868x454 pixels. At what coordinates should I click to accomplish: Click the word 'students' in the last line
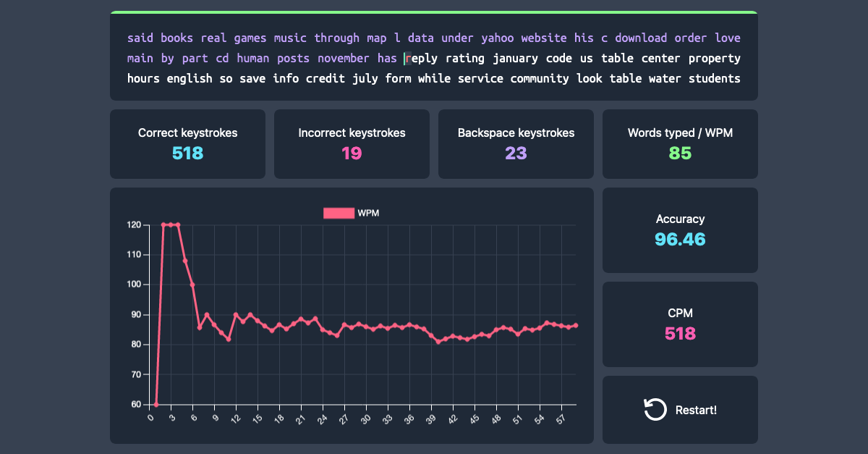714,79
